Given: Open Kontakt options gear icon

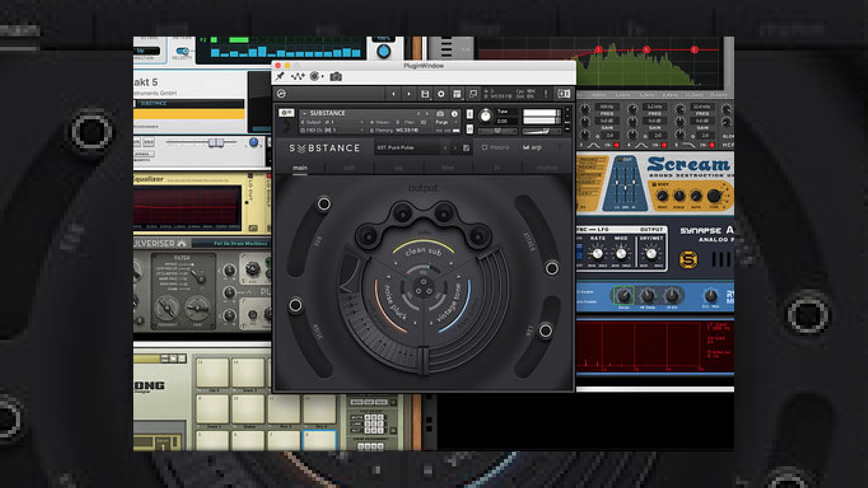Looking at the screenshot, I should pyautogui.click(x=441, y=94).
